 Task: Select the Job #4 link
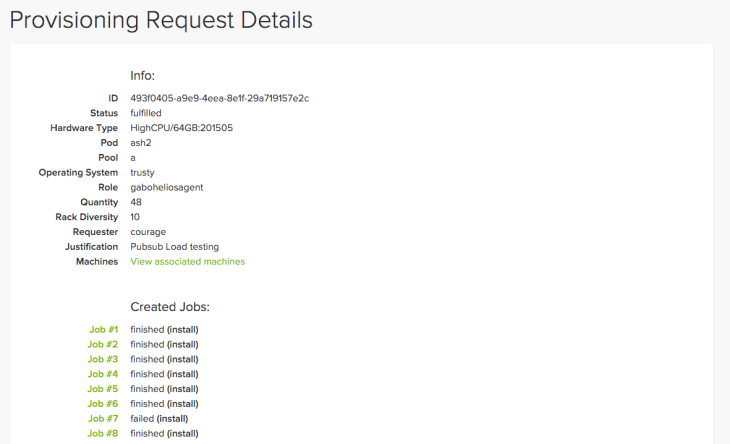pos(102,374)
